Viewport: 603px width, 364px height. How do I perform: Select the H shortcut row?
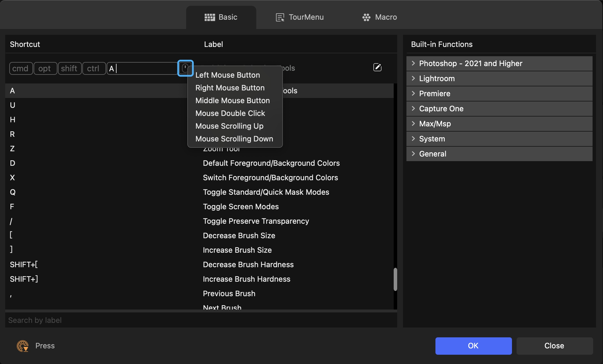199,120
